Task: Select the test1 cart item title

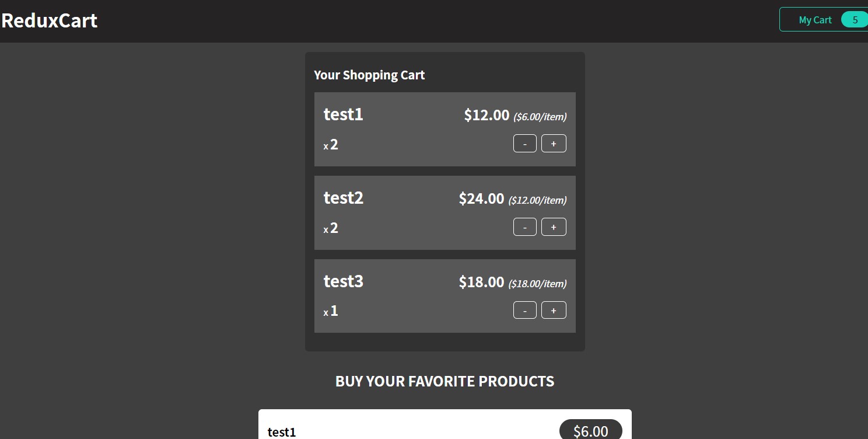Action: tap(343, 114)
